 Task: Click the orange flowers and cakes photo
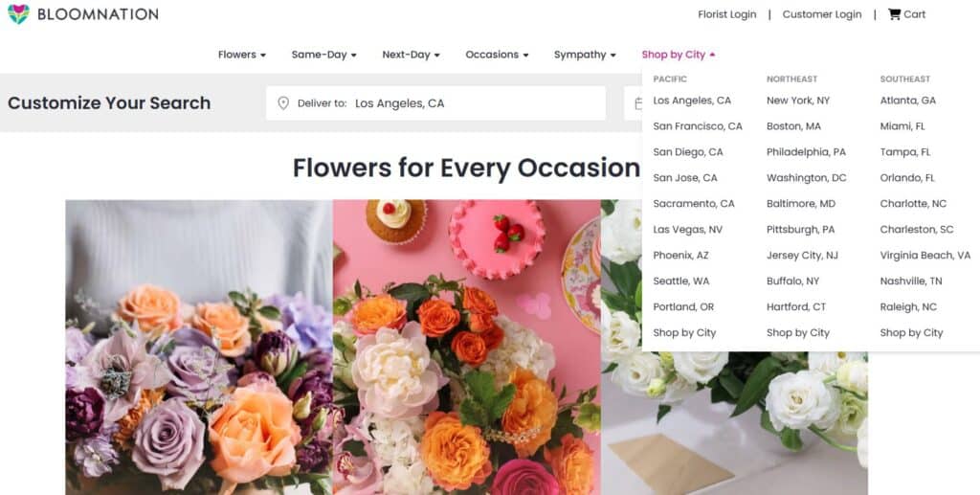(466, 348)
